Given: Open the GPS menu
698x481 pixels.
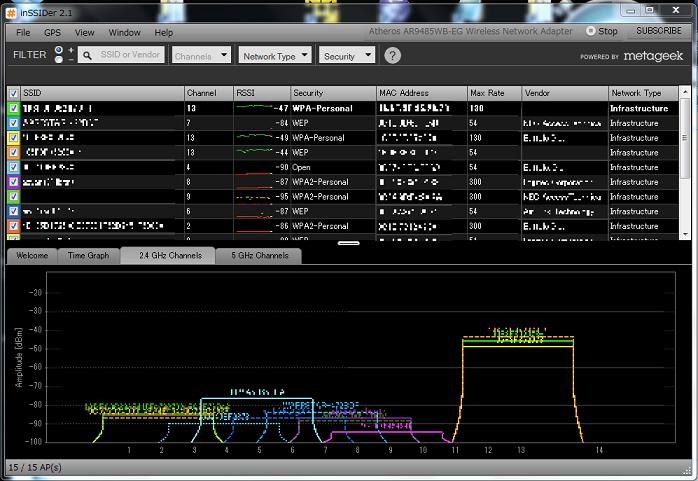Looking at the screenshot, I should tap(53, 32).
